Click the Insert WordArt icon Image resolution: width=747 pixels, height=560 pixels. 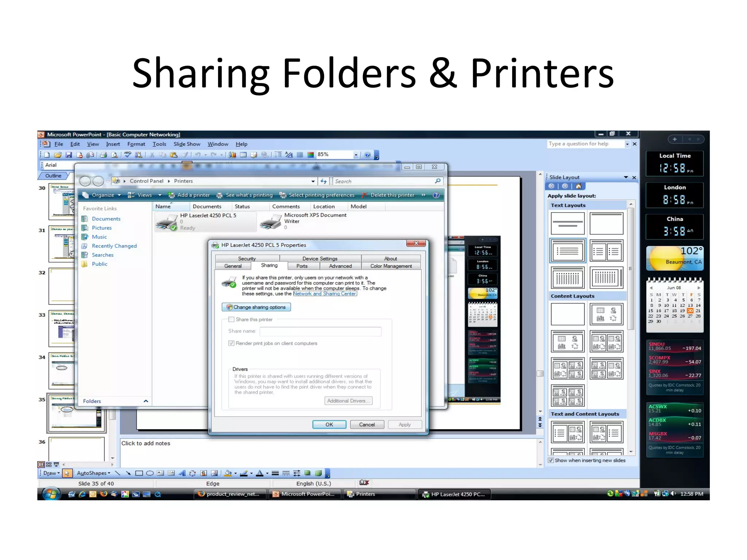pos(182,473)
